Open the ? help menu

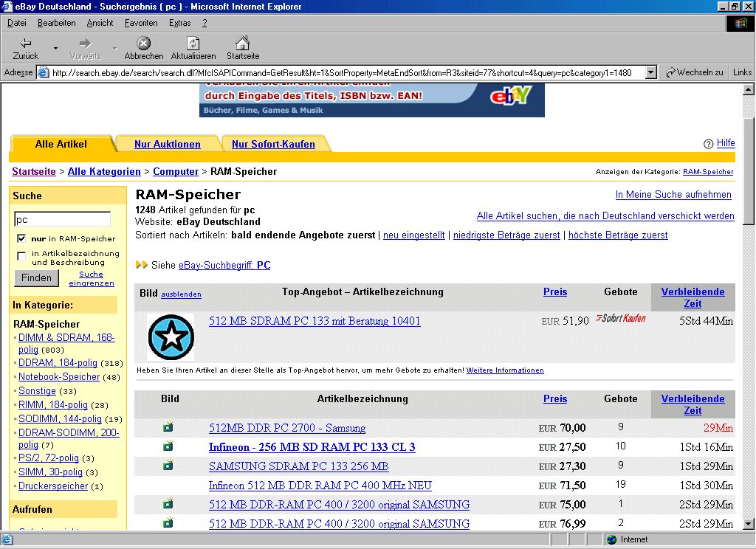coord(205,23)
